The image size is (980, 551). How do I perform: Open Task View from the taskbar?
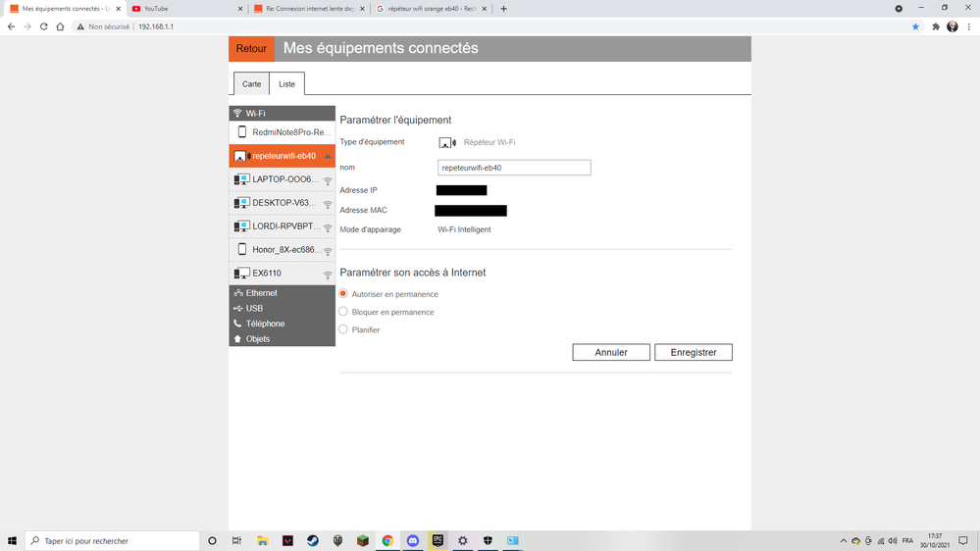point(236,541)
